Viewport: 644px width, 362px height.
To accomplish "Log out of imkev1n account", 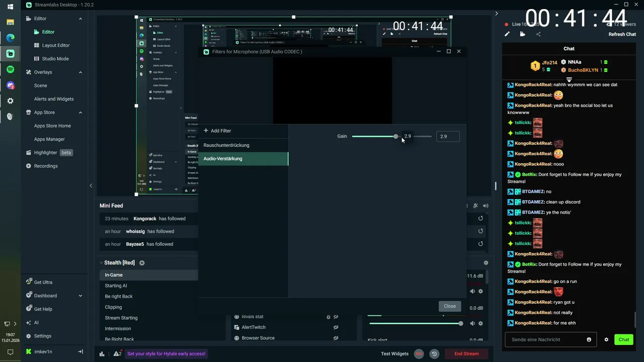I will [80, 351].
